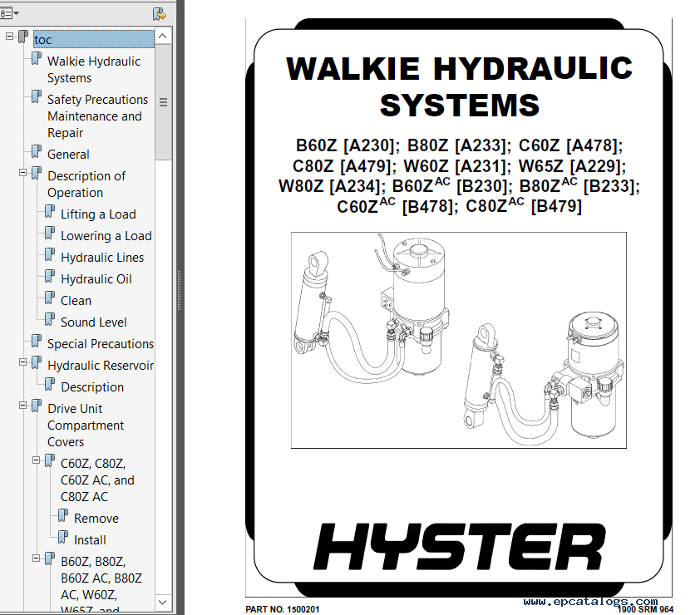
Task: Click the Install bookmark icon
Action: pos(63,538)
